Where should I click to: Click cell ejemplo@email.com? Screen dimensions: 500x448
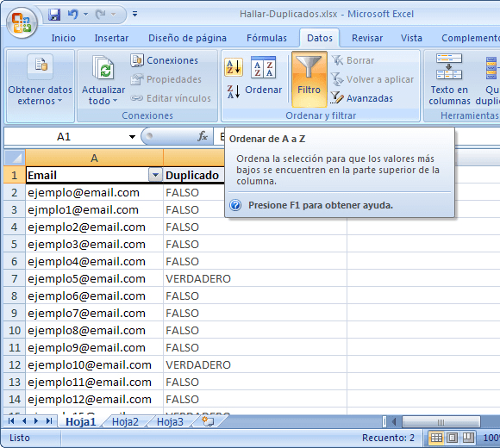click(x=94, y=192)
